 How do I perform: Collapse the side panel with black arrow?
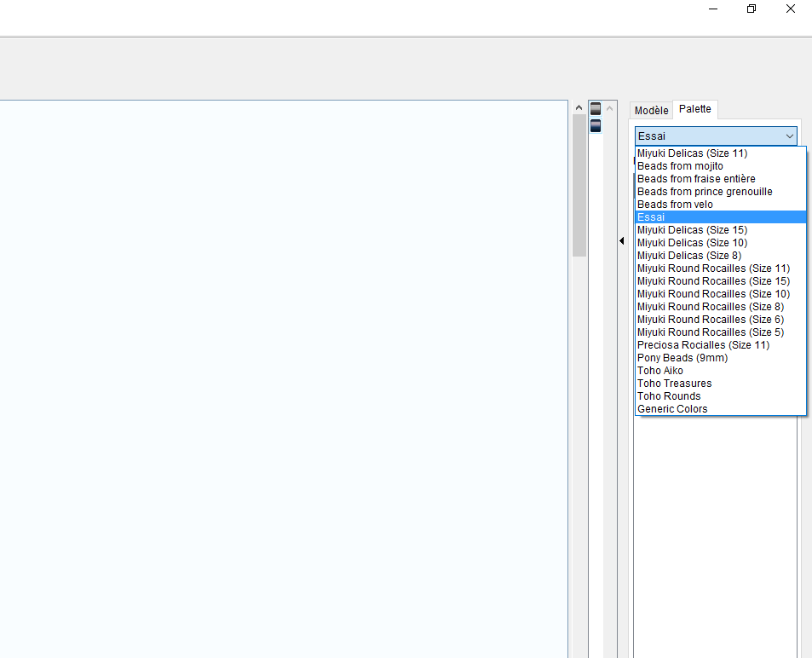[x=621, y=241]
